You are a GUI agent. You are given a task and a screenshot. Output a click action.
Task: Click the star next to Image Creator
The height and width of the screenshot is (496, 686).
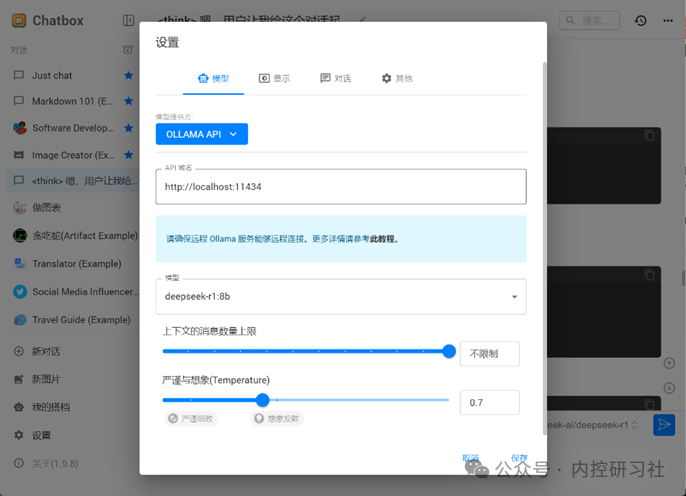point(128,155)
